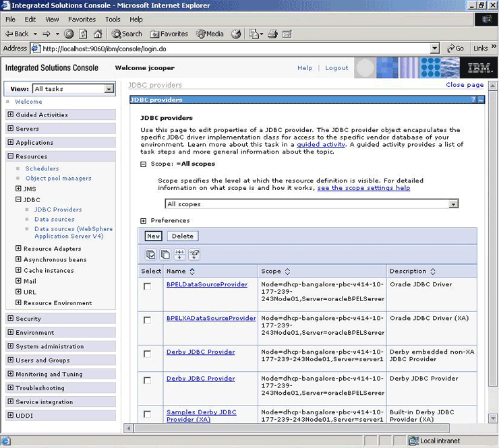This screenshot has height=448, width=499.
Task: Expand the Resource Adapters node
Action: 18,249
